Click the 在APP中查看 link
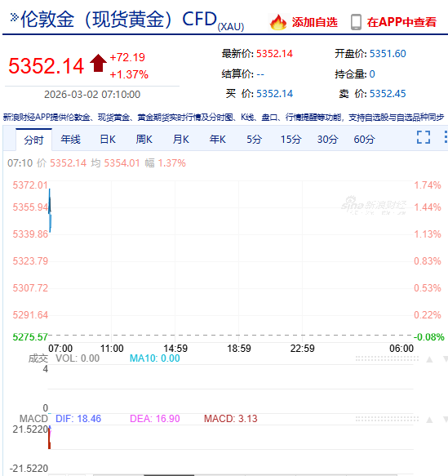The height and width of the screenshot is (476, 448). pos(401,22)
